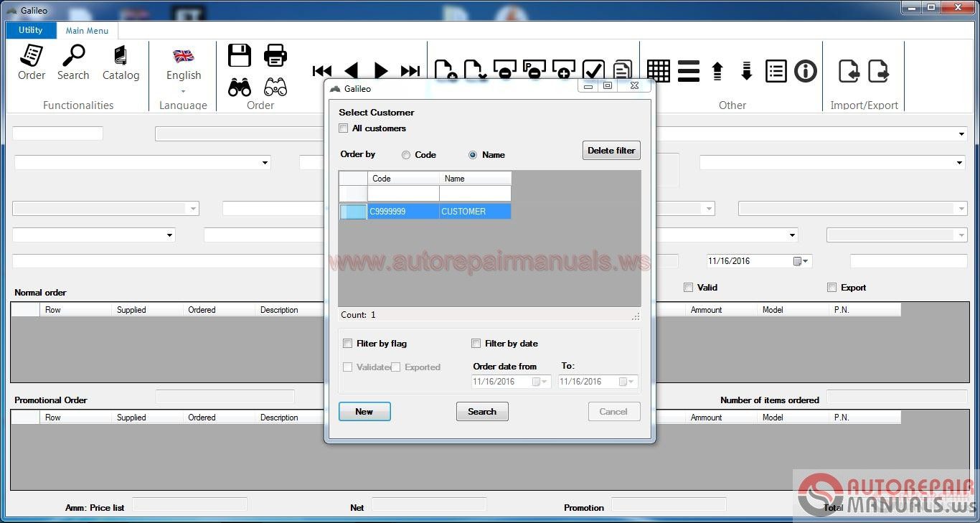The width and height of the screenshot is (980, 523).
Task: Tick the Validated checkbox in the dialog
Action: [348, 367]
